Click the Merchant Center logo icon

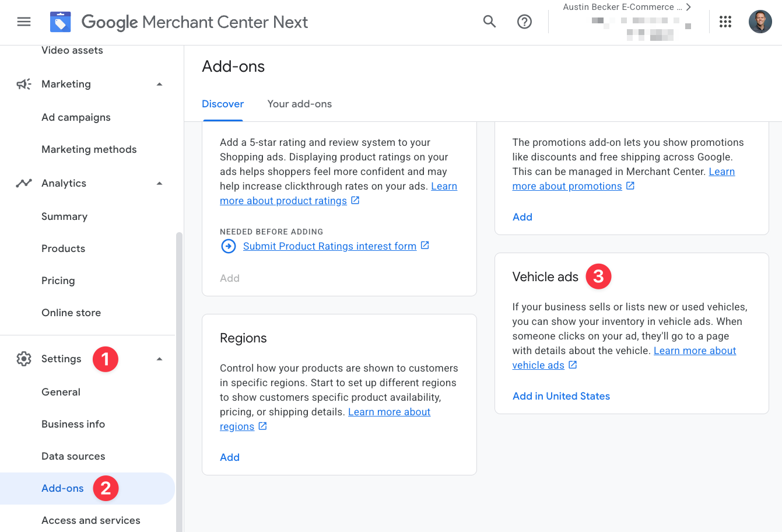pos(61,22)
